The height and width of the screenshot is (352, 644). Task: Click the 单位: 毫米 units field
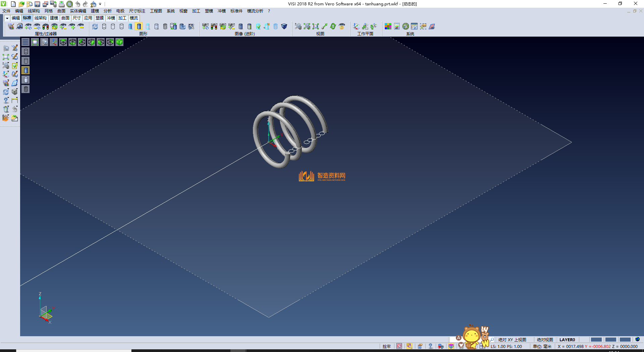(x=542, y=346)
